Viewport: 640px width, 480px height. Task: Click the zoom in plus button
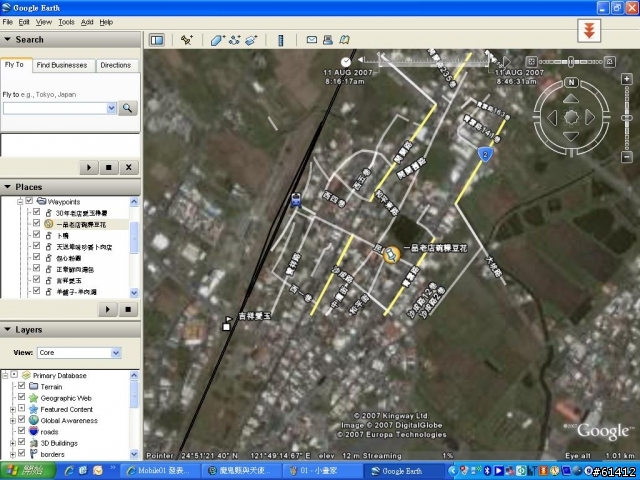click(627, 79)
